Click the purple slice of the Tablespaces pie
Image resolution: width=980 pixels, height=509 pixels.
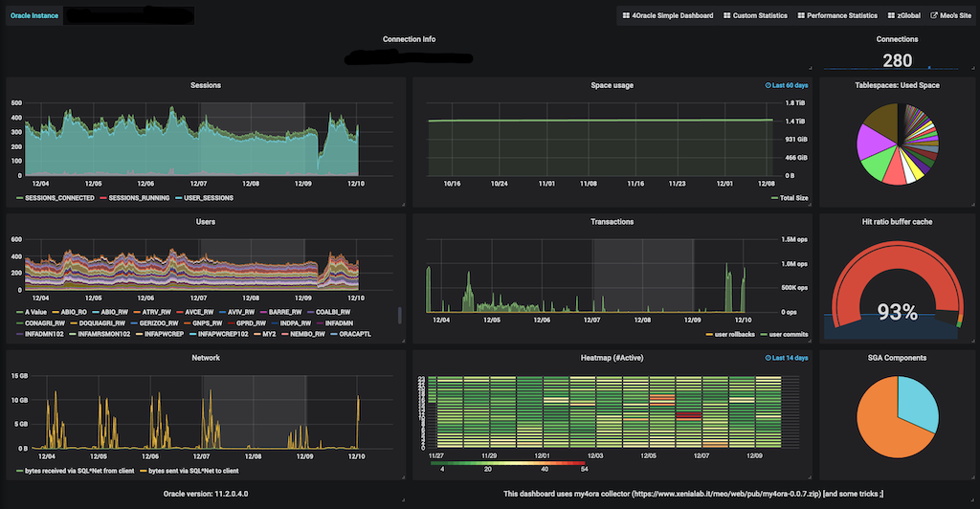tap(872, 143)
